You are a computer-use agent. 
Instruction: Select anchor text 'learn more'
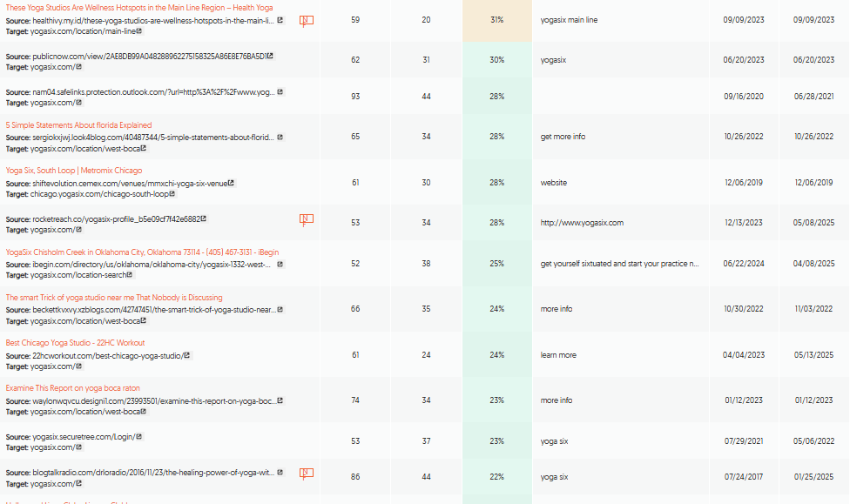558,355
